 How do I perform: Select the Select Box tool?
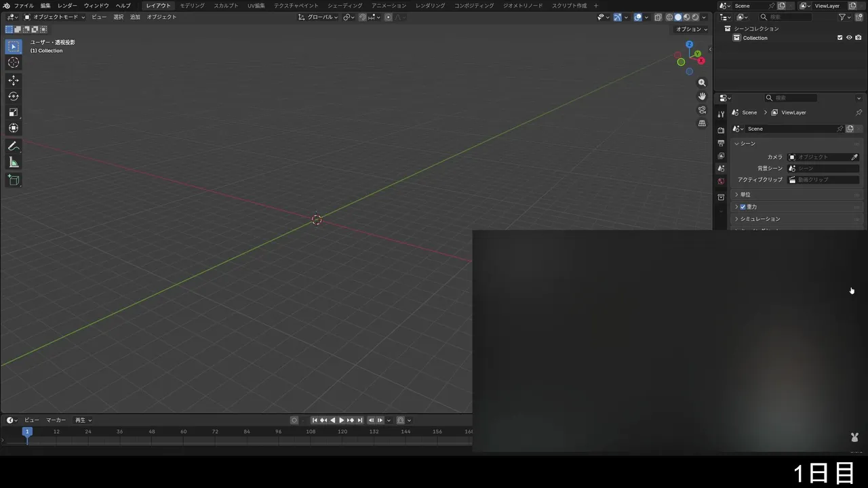[14, 47]
